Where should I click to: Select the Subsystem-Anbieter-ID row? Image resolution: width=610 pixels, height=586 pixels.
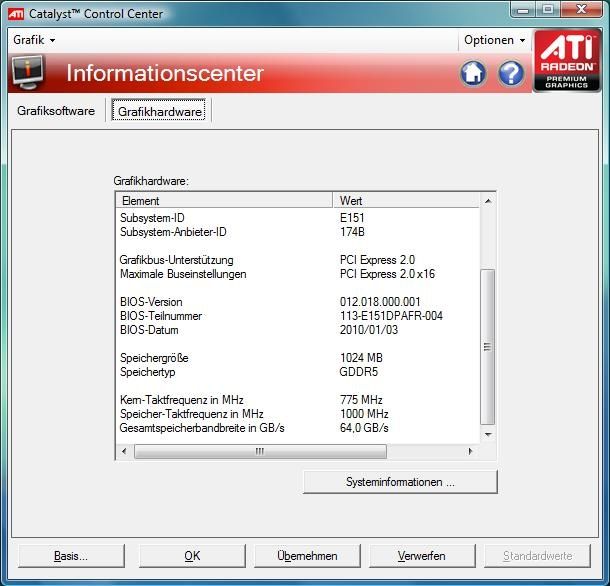coord(298,232)
